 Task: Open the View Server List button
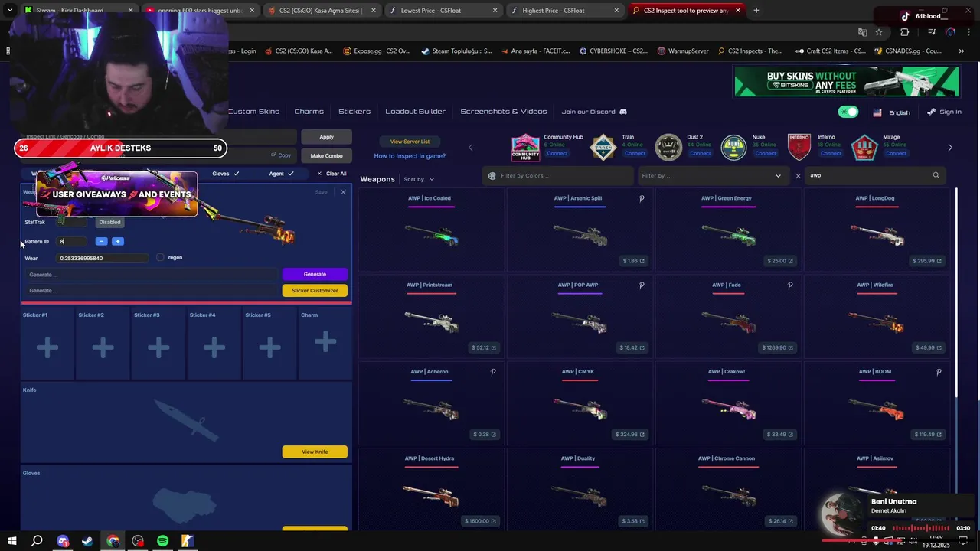410,142
